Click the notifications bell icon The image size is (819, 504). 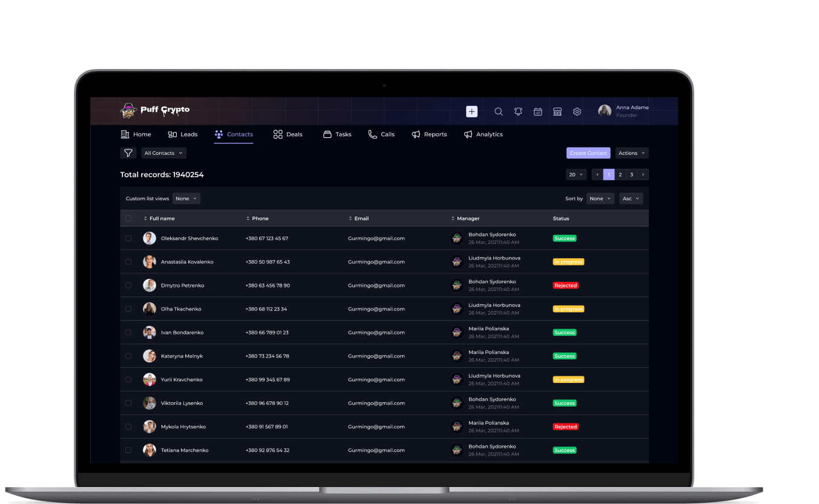[518, 111]
